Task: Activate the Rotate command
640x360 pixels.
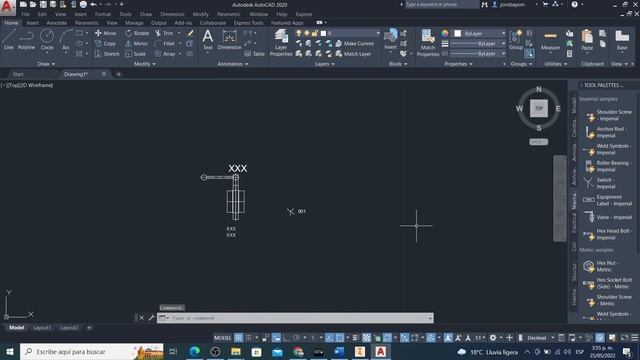Action: (x=137, y=33)
